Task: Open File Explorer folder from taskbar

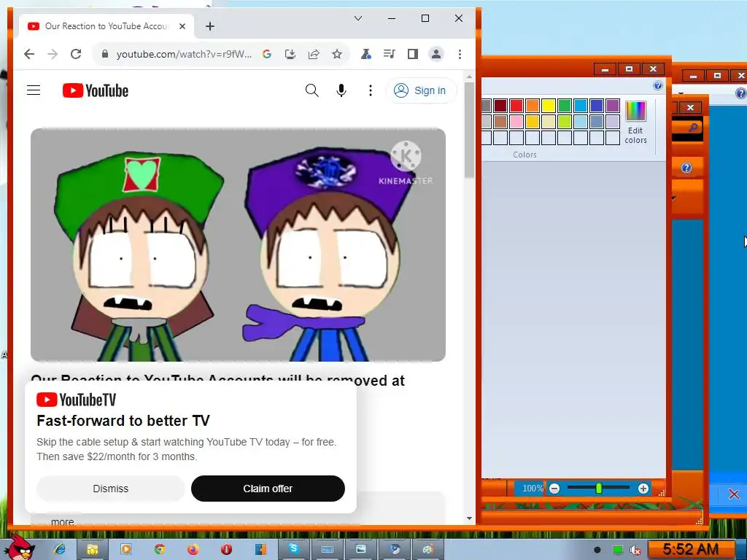Action: click(93, 550)
